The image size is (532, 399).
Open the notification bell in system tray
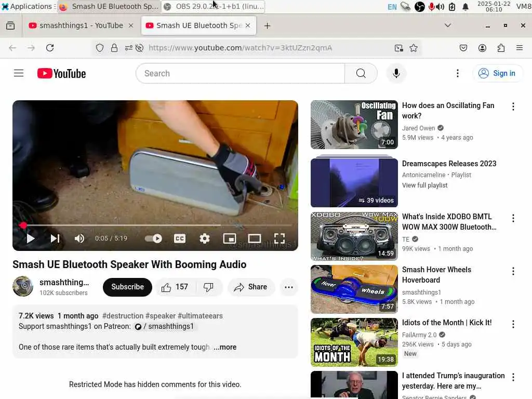pos(465,7)
